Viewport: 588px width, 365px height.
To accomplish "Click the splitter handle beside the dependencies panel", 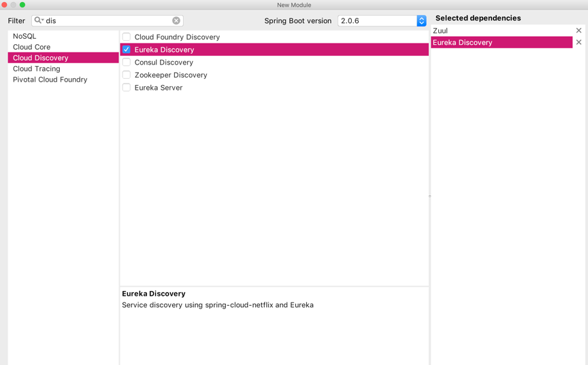I will coord(429,196).
